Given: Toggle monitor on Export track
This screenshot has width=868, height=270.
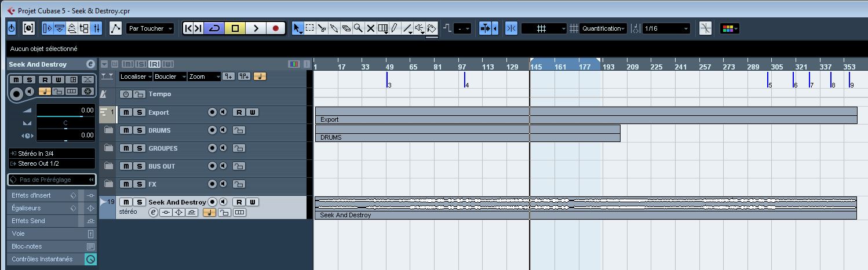Looking at the screenshot, I should click(x=223, y=112).
